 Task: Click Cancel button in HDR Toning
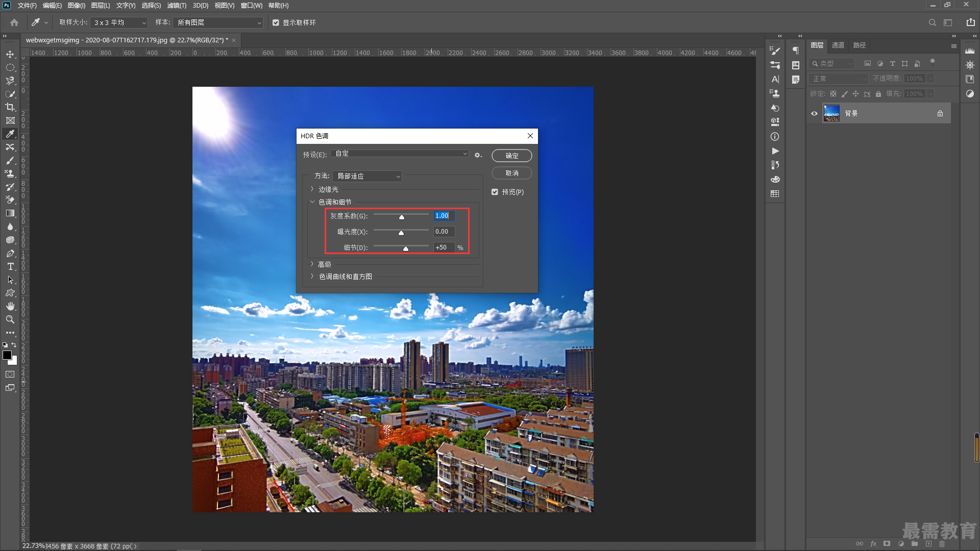point(511,173)
